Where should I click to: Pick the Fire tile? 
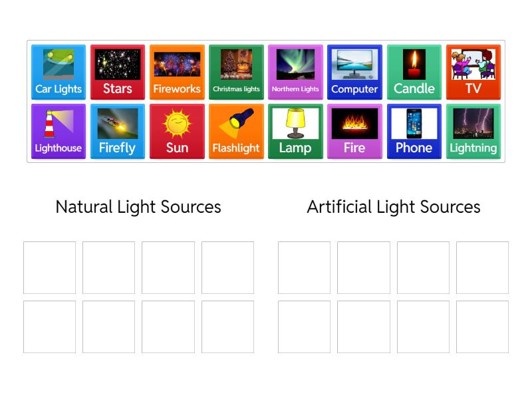(x=354, y=131)
